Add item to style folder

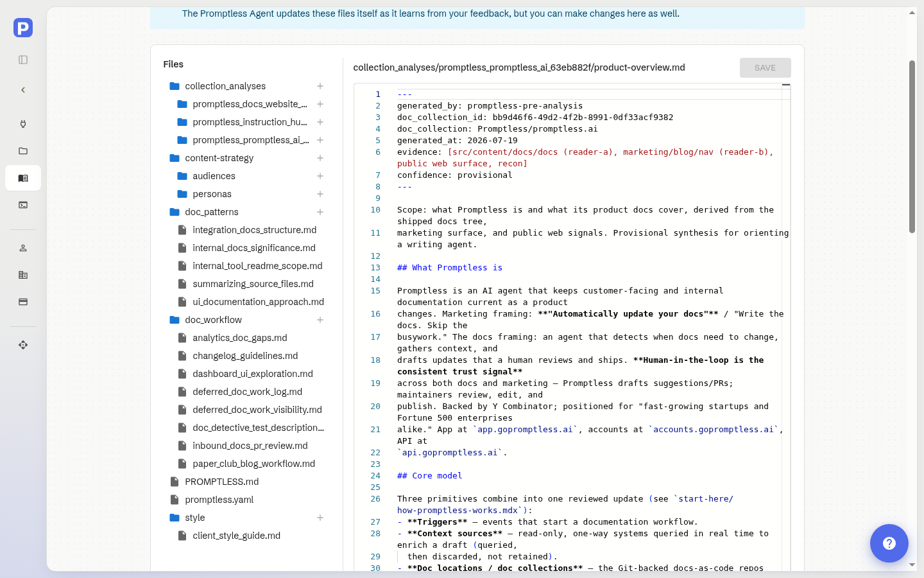[320, 518]
